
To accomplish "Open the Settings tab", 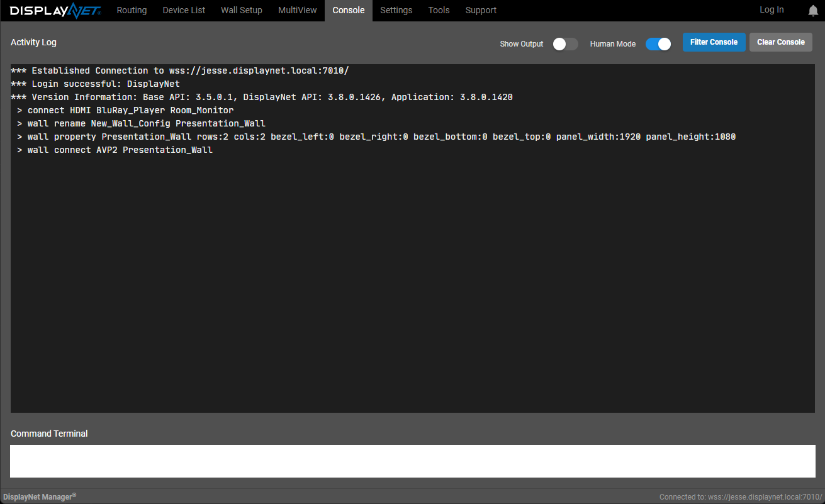I will (396, 11).
